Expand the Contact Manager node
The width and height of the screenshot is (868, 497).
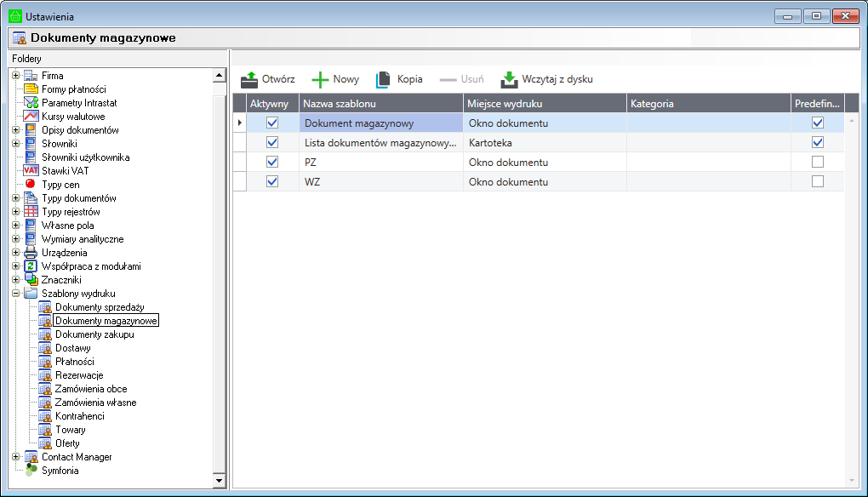[x=15, y=457]
